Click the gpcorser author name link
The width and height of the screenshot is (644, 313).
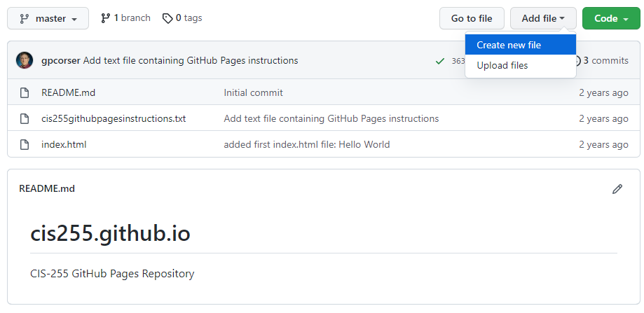point(61,61)
